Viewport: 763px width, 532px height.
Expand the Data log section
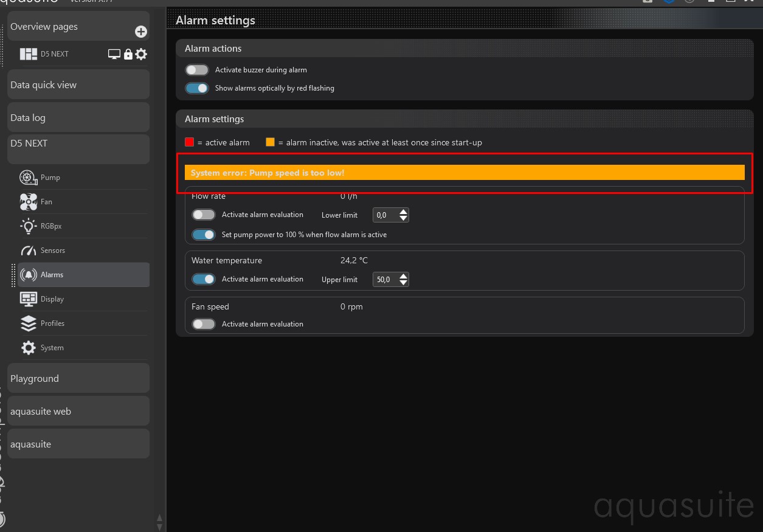[78, 117]
